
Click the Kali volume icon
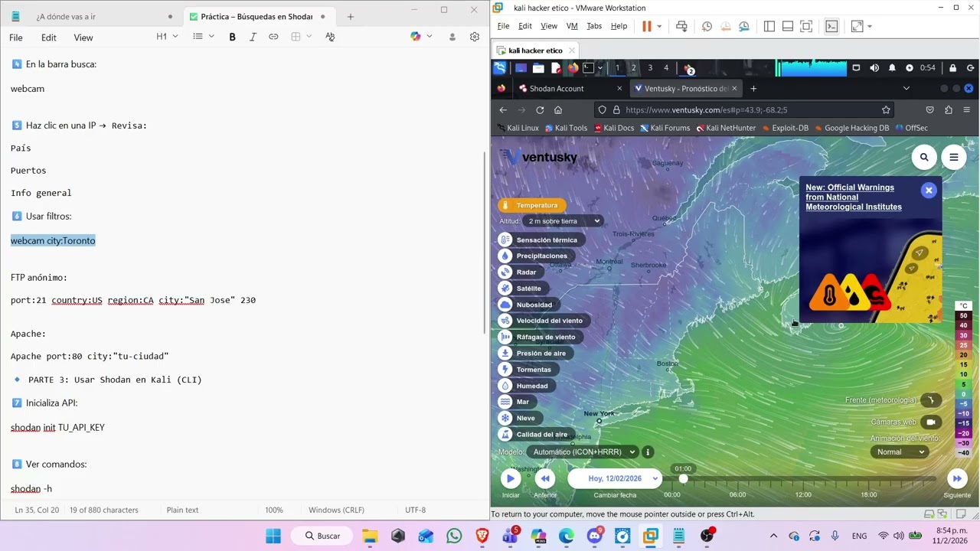click(874, 68)
